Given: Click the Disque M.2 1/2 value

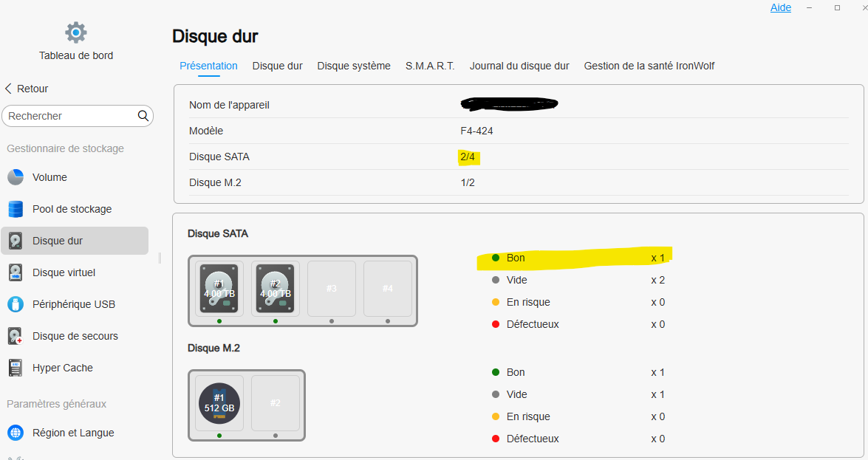Looking at the screenshot, I should click(x=468, y=182).
